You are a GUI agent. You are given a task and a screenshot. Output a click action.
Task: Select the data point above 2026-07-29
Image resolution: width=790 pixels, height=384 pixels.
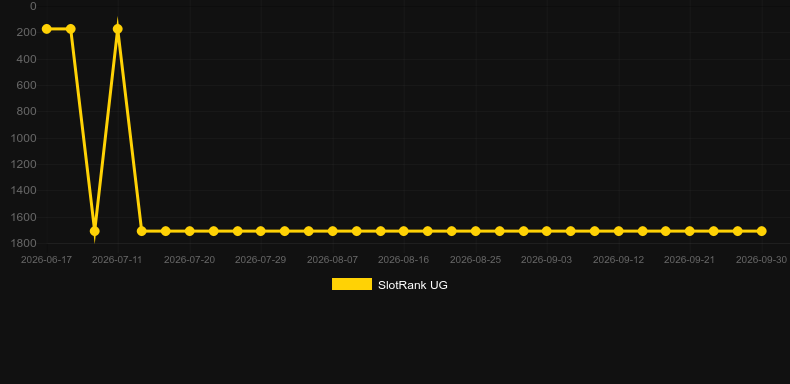click(260, 231)
